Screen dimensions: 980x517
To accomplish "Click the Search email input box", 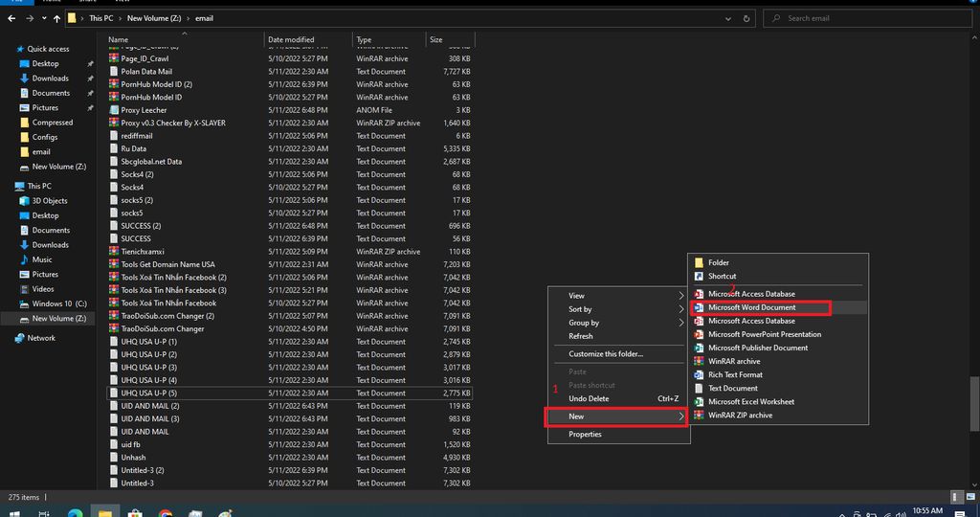I will 867,19.
